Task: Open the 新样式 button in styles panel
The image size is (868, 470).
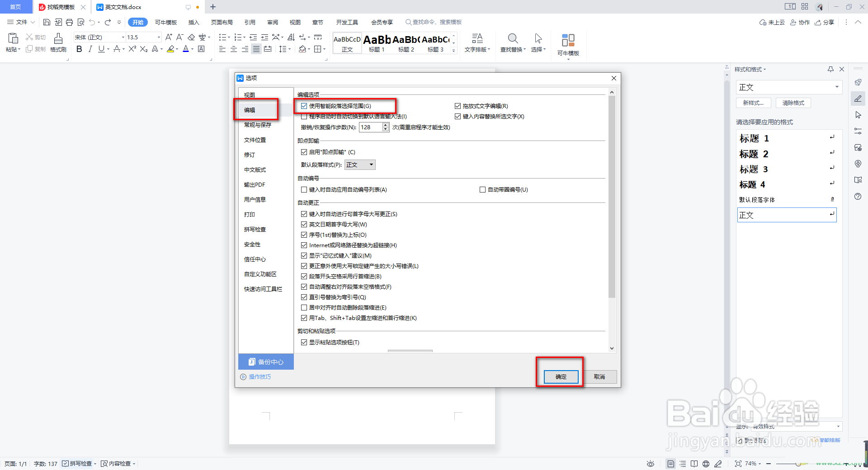Action: click(753, 103)
